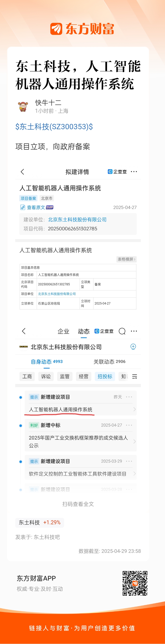Click the plus follow company icon
The image size is (165, 644).
[x=133, y=346]
